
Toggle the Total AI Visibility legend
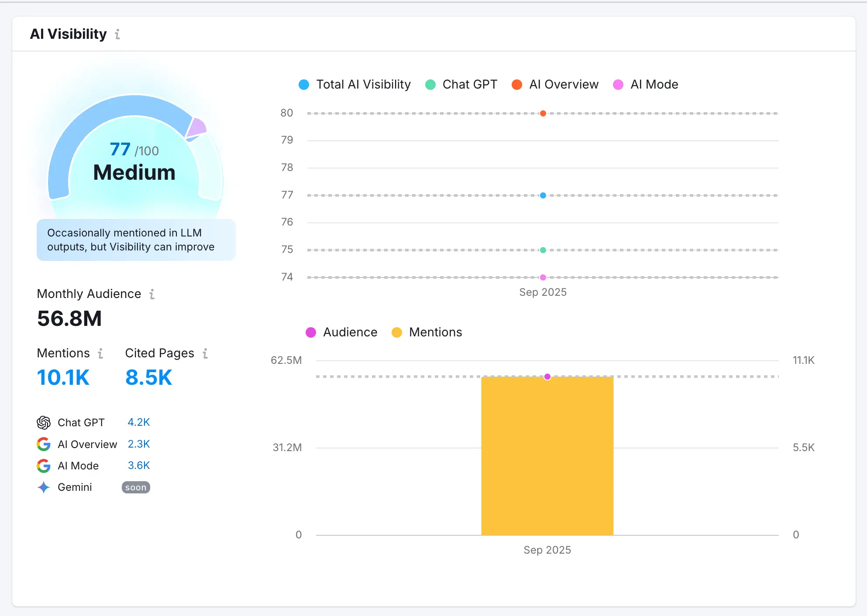pos(354,84)
